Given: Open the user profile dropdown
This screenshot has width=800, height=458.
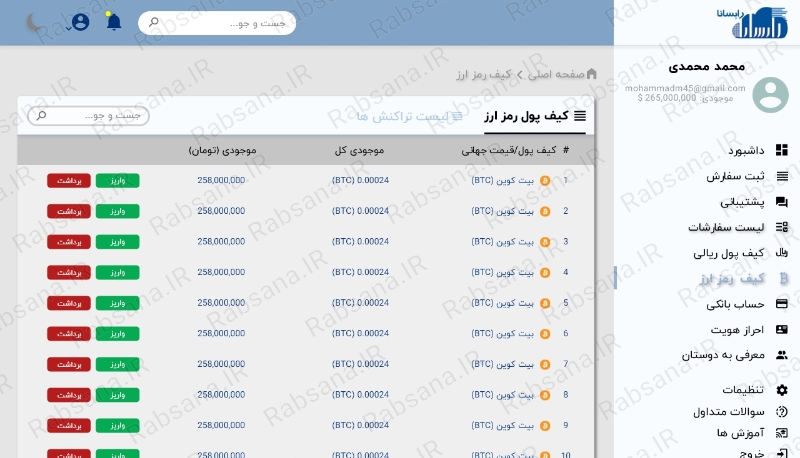Looking at the screenshot, I should 79,22.
